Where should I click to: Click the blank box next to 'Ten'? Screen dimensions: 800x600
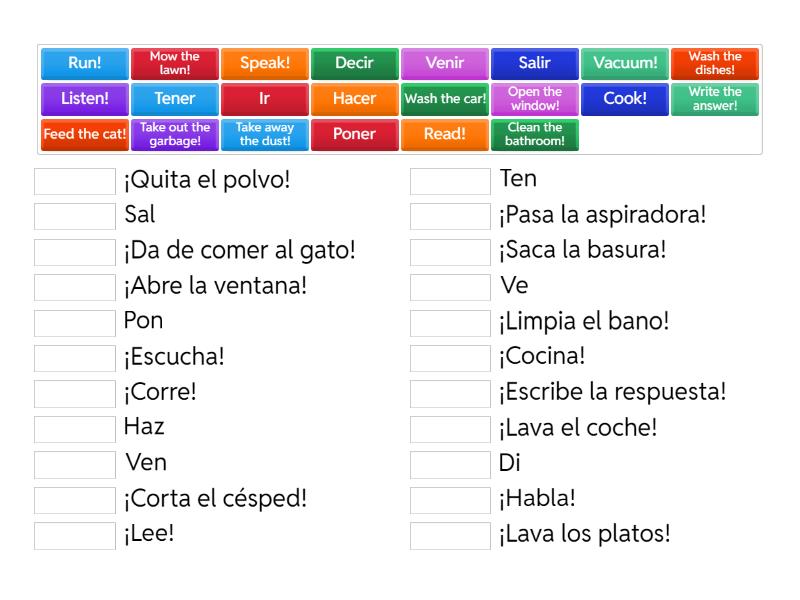tap(451, 181)
